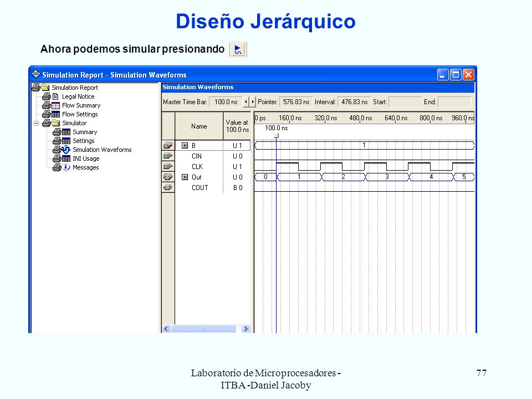Viewport: 532px width, 399px height.
Task: Click the horizontal scrollbar thumb
Action: click(203, 329)
